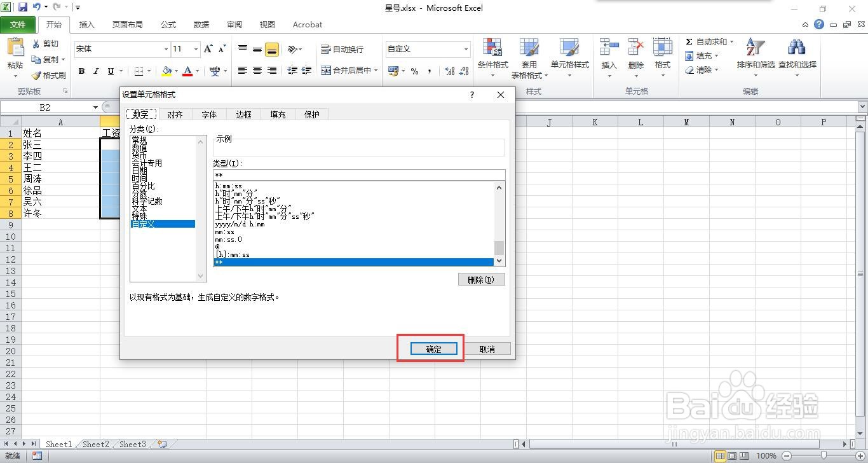Apply percent style %
Image resolution: width=868 pixels, height=463 pixels.
tap(414, 71)
